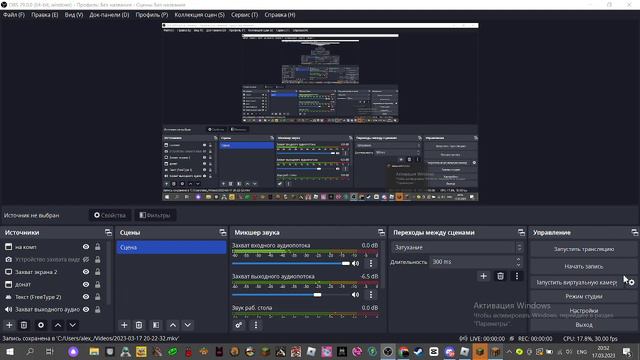Hide the Текст (FreeType 2) source
Image resolution: width=640 pixels, height=360 pixels.
86,297
